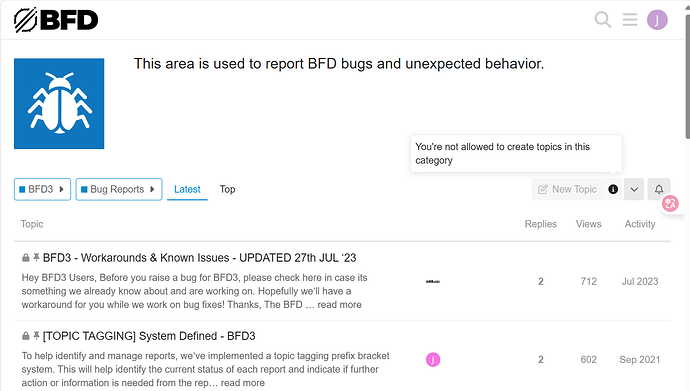Sort topics by Views column
Screen dimensions: 690x391
(588, 224)
